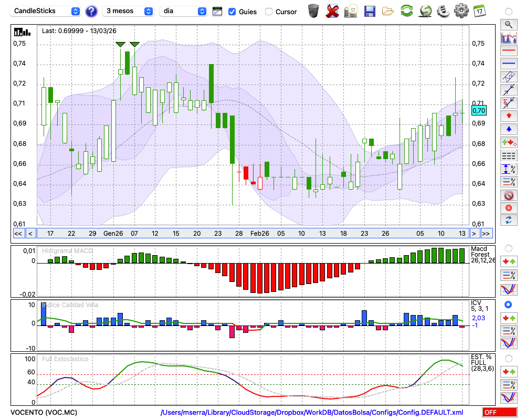Click the << scroll to start button
Viewport: 525px width, 420px height.
tap(18, 233)
